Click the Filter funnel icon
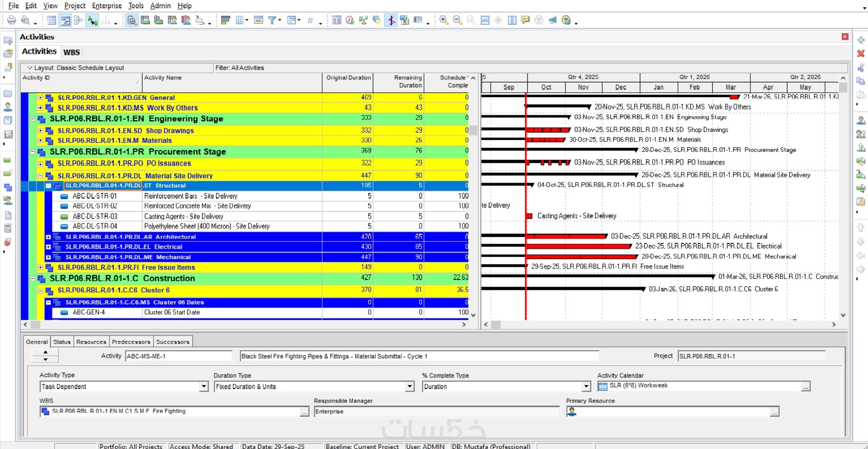 coord(272,20)
